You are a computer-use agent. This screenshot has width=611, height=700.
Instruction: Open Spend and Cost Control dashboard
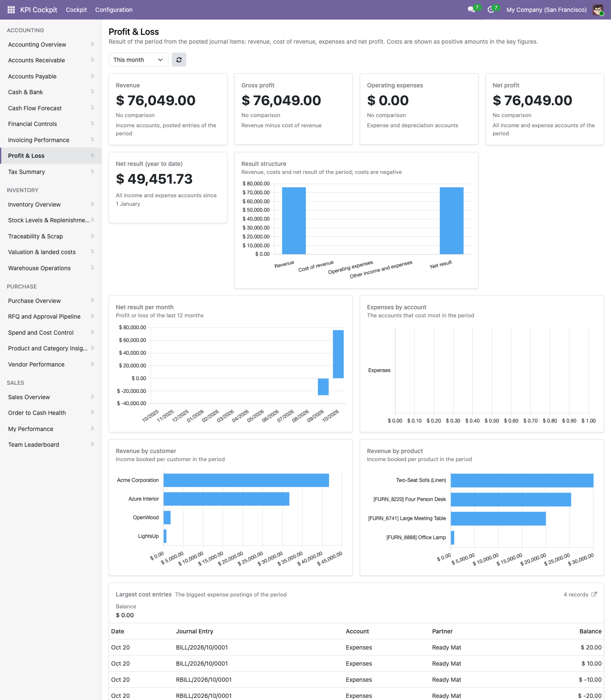pyautogui.click(x=51, y=333)
